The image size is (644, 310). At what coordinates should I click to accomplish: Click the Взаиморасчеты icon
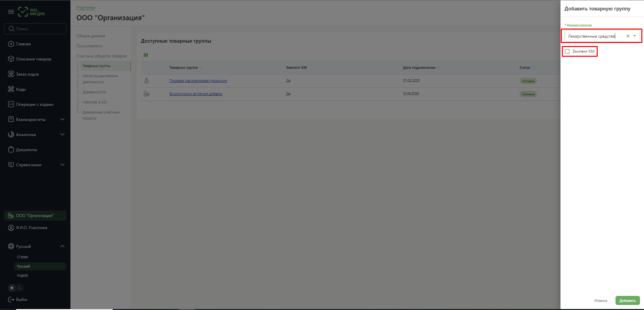point(11,120)
